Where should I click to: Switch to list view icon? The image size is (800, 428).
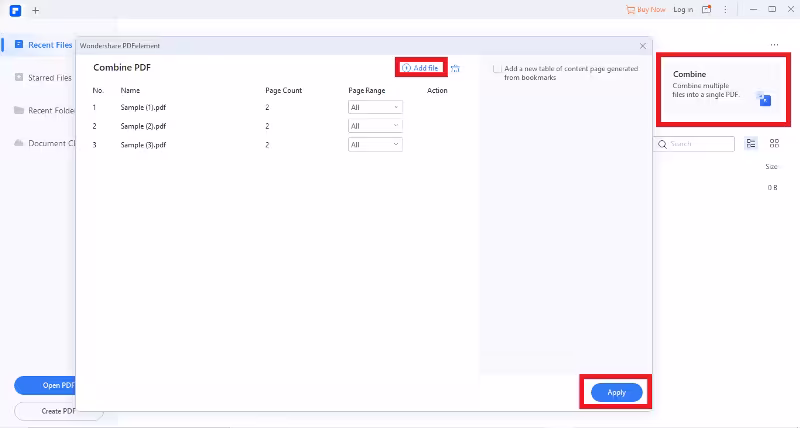point(751,144)
